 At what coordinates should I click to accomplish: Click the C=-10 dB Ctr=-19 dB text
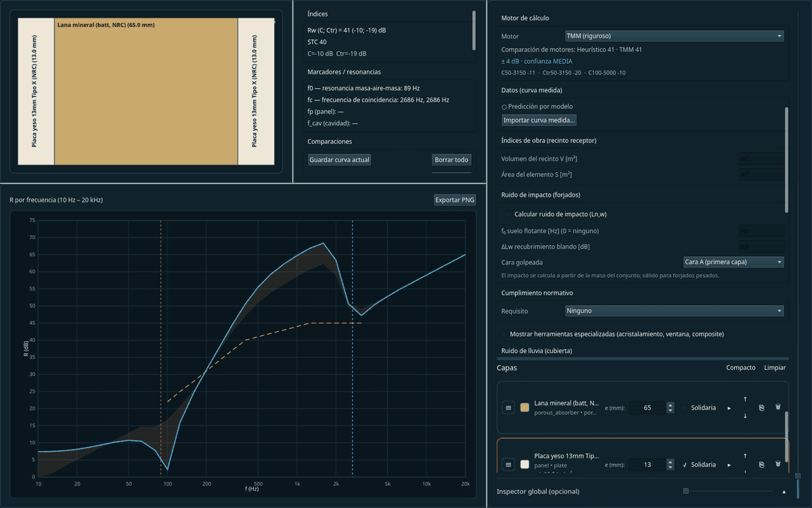coord(337,54)
